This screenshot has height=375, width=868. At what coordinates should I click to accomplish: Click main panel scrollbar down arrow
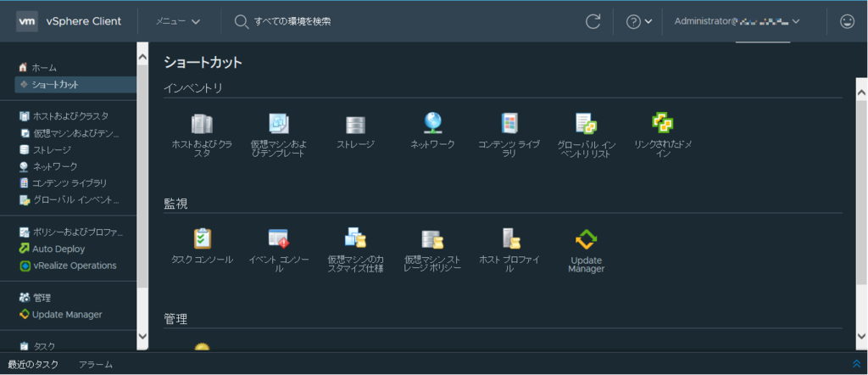click(x=861, y=336)
